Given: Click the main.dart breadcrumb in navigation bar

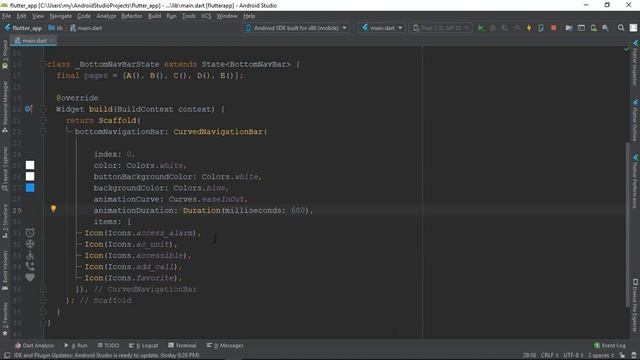Looking at the screenshot, I should pos(86,28).
